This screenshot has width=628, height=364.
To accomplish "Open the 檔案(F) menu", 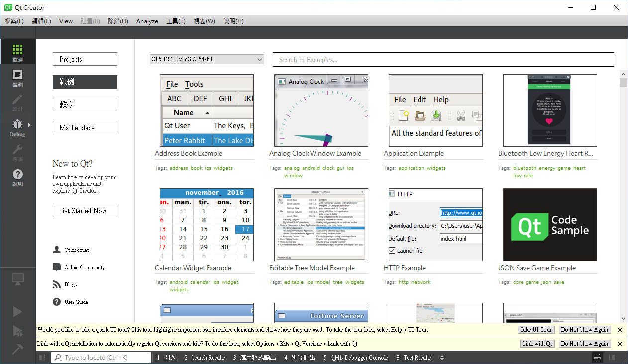I will pos(14,21).
